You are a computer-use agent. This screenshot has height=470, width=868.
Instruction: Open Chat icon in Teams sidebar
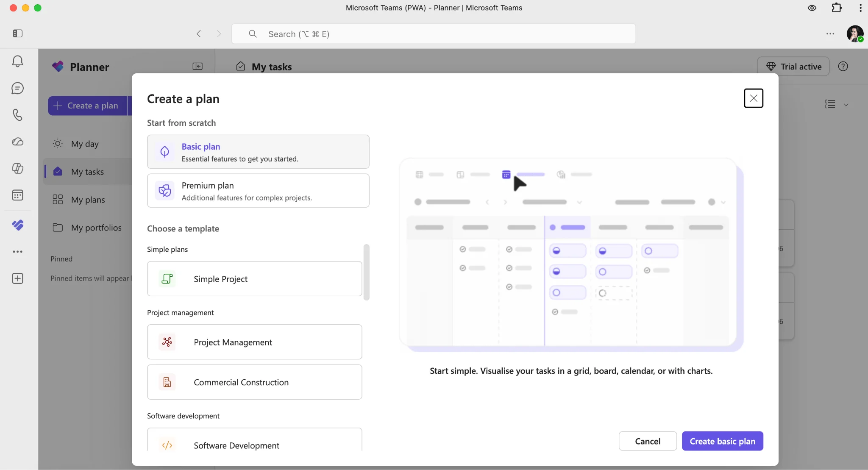[17, 88]
